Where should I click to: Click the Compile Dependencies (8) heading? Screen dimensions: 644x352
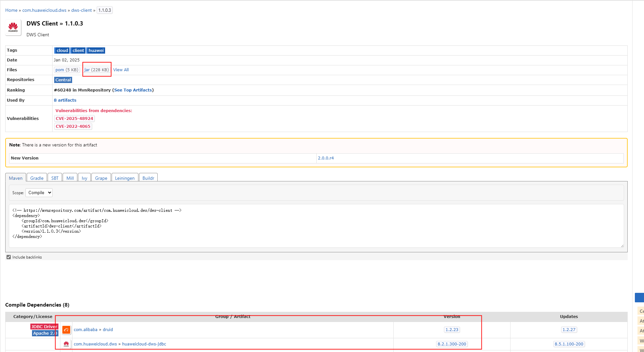pos(37,305)
